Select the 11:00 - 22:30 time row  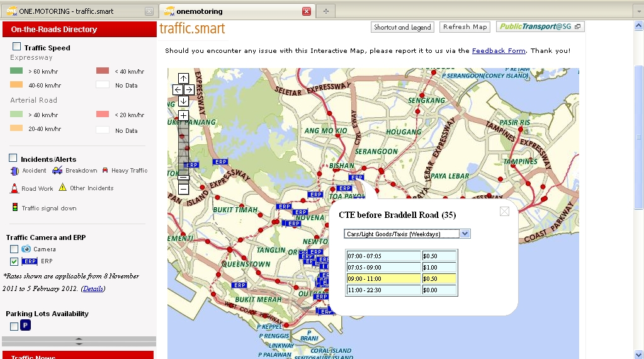[x=401, y=290]
